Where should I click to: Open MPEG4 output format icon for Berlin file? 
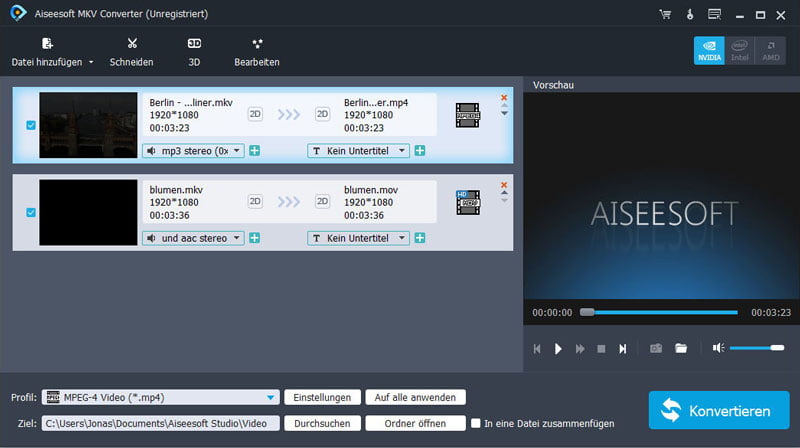[x=468, y=115]
